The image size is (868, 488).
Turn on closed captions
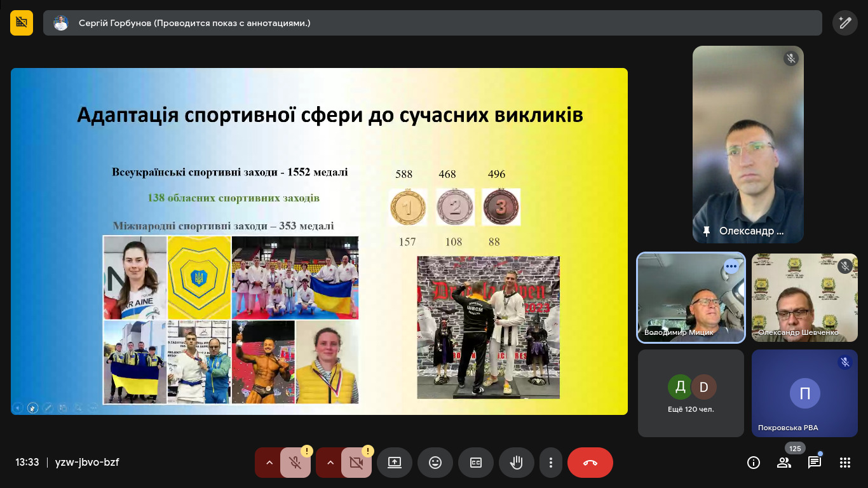tap(476, 463)
